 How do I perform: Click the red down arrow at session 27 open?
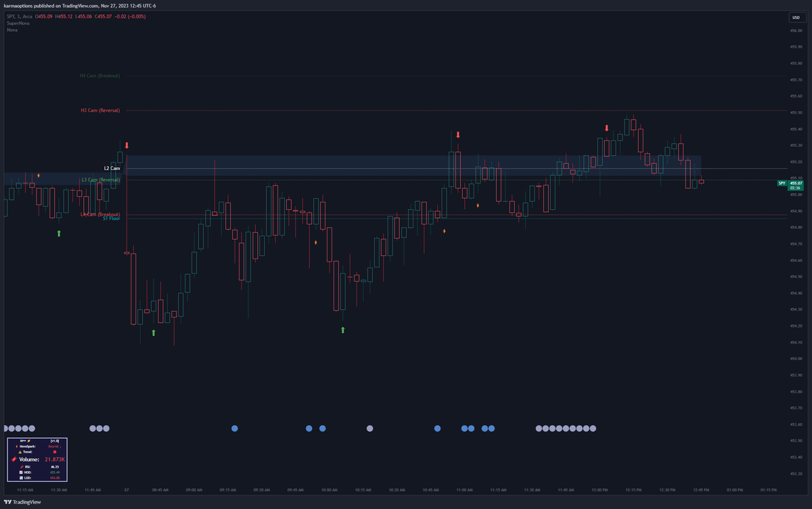tap(127, 145)
